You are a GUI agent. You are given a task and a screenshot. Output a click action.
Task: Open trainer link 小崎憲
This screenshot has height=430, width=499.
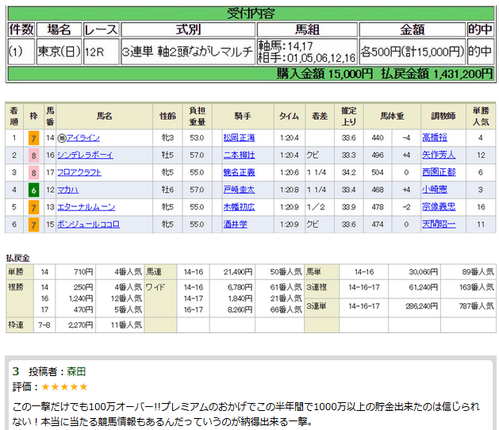pos(435,190)
